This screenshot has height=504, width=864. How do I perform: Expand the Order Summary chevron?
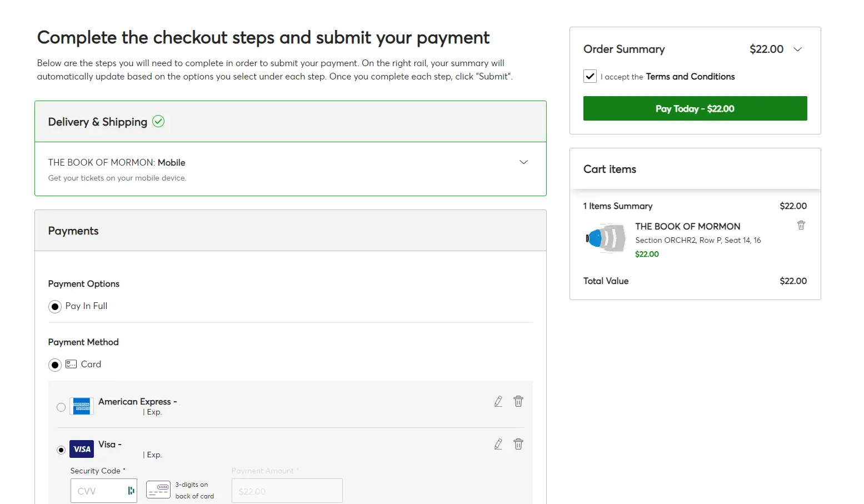click(797, 49)
